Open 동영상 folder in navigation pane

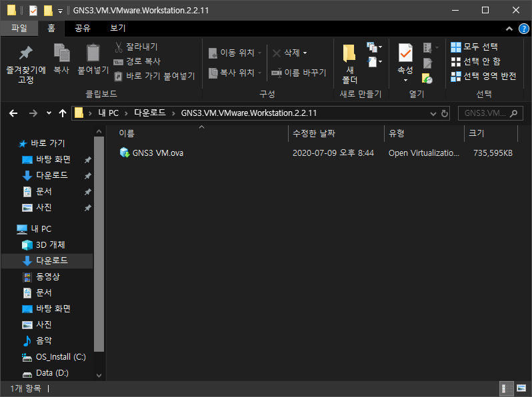click(41, 277)
